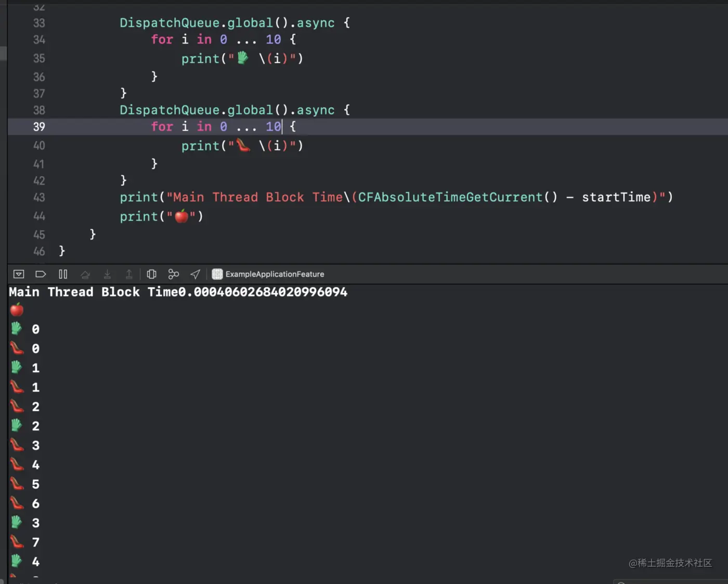Screen dimensions: 728x584
Task: Click the Step Into debug icon
Action: click(x=107, y=274)
